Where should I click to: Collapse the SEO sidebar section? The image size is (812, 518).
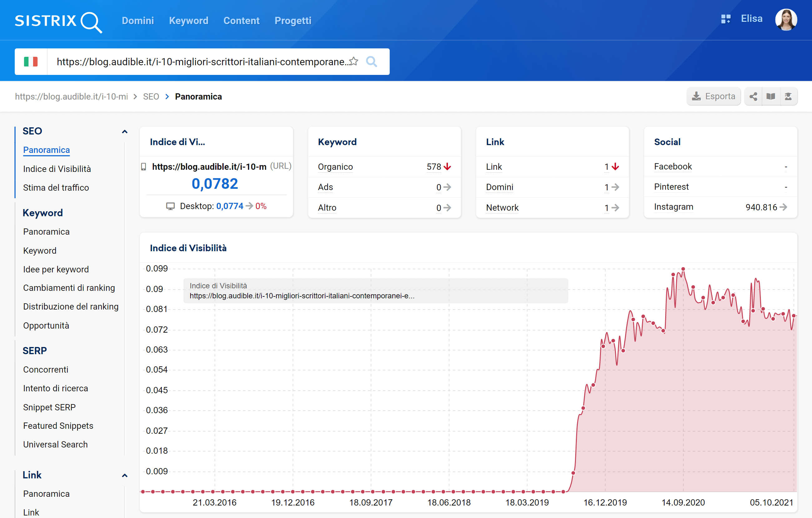pos(124,132)
